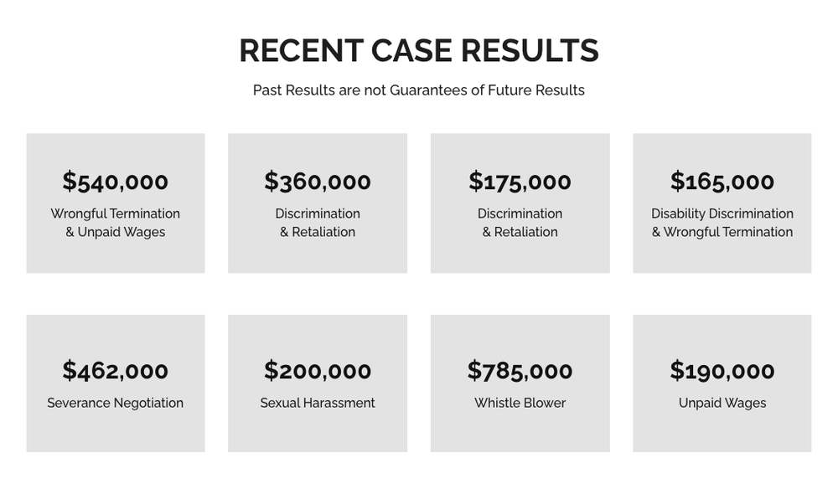The width and height of the screenshot is (838, 504).
Task: Click the $175,000 amount
Action: [520, 181]
